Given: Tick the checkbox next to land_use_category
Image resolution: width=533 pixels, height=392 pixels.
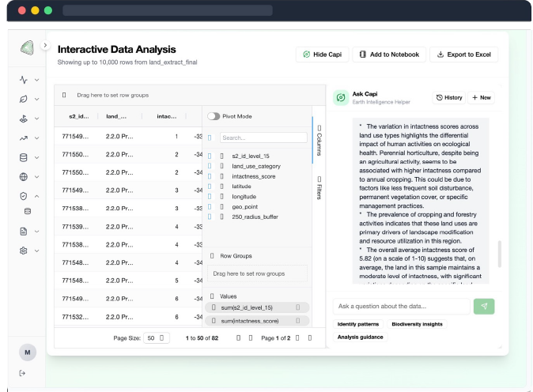Looking at the screenshot, I should point(210,166).
